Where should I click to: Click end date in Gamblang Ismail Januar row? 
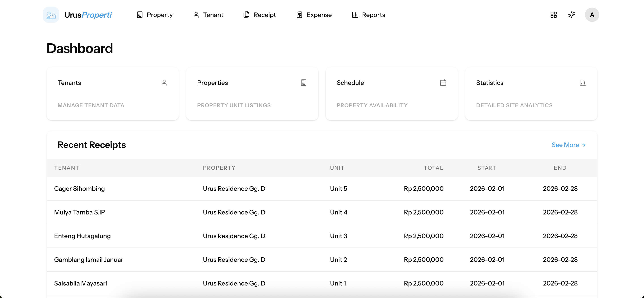560,260
